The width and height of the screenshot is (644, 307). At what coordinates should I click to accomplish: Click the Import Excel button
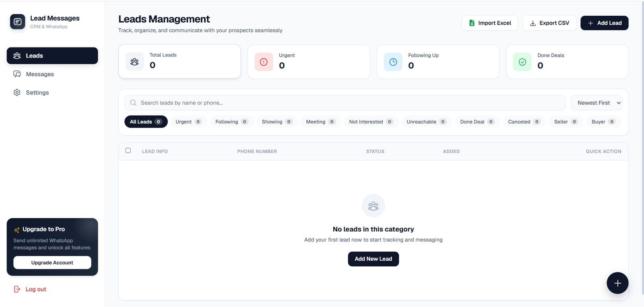pyautogui.click(x=490, y=23)
